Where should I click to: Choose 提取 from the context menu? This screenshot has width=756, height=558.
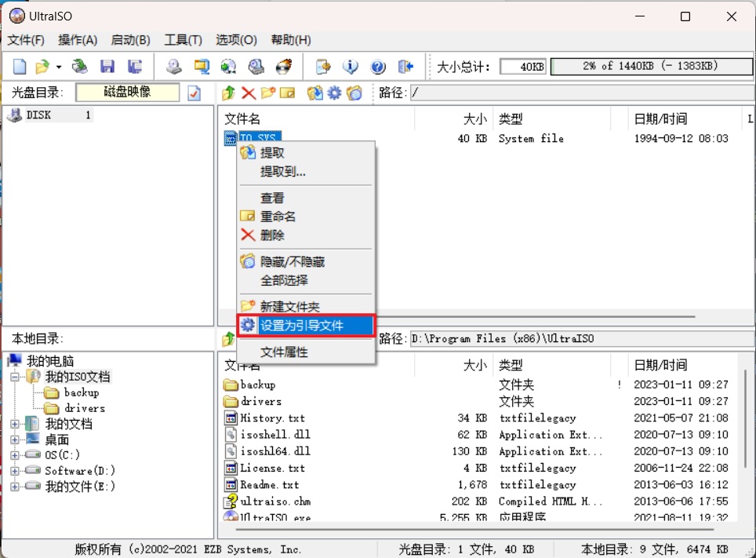point(306,153)
